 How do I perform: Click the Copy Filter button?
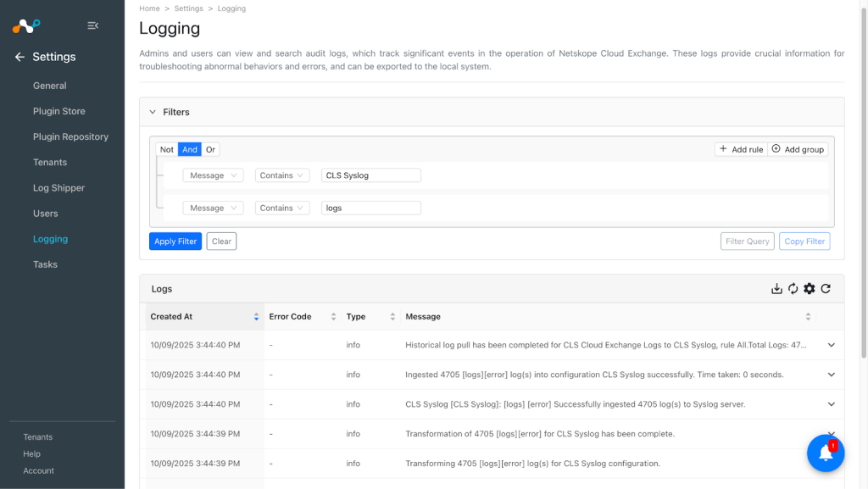pos(804,242)
